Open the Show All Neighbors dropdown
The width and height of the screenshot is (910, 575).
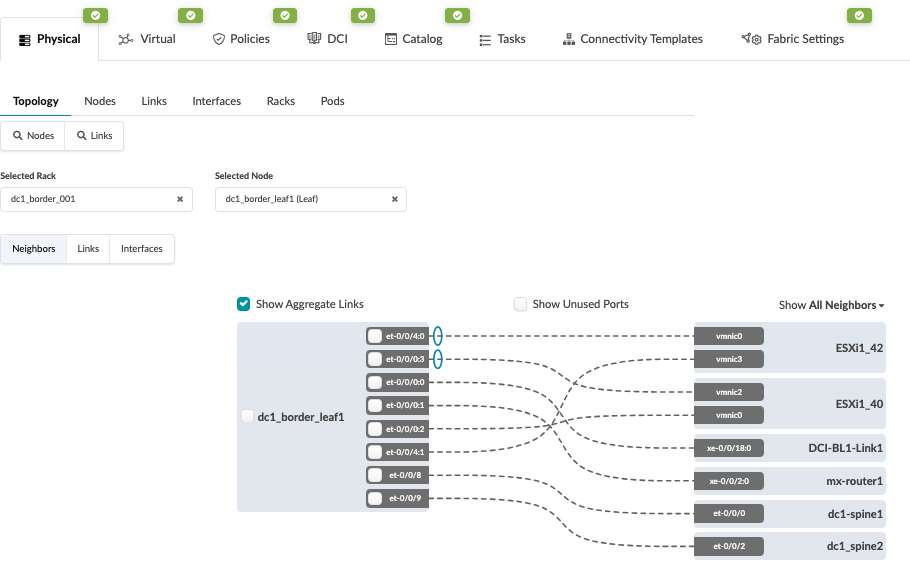832,305
